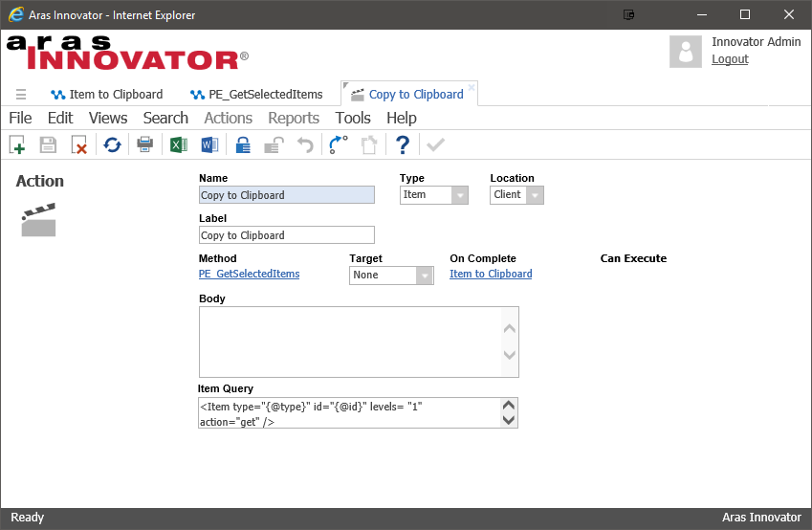Open the Location dropdown showing Client

tap(535, 195)
